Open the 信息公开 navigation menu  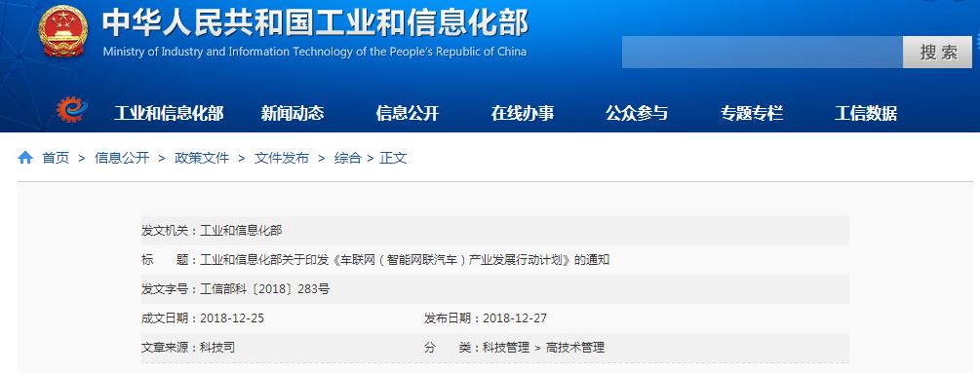(x=408, y=114)
